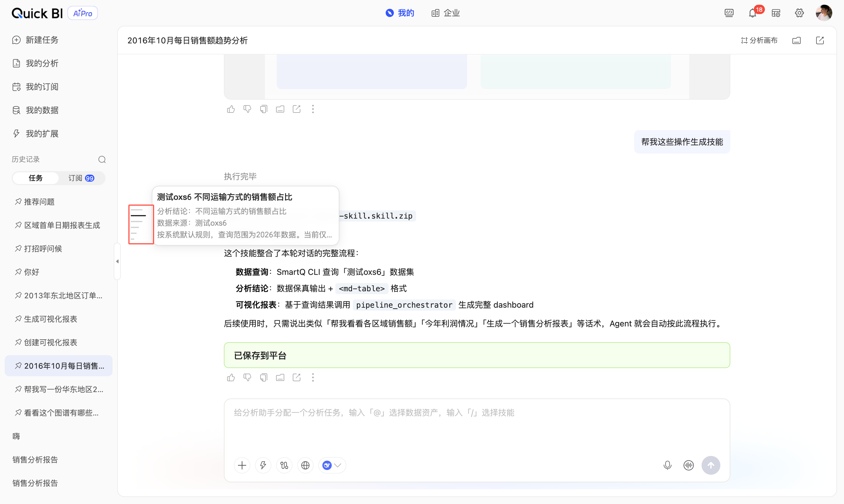This screenshot has width=844, height=504.
Task: Click the share icon in the conversation header
Action: [820, 40]
